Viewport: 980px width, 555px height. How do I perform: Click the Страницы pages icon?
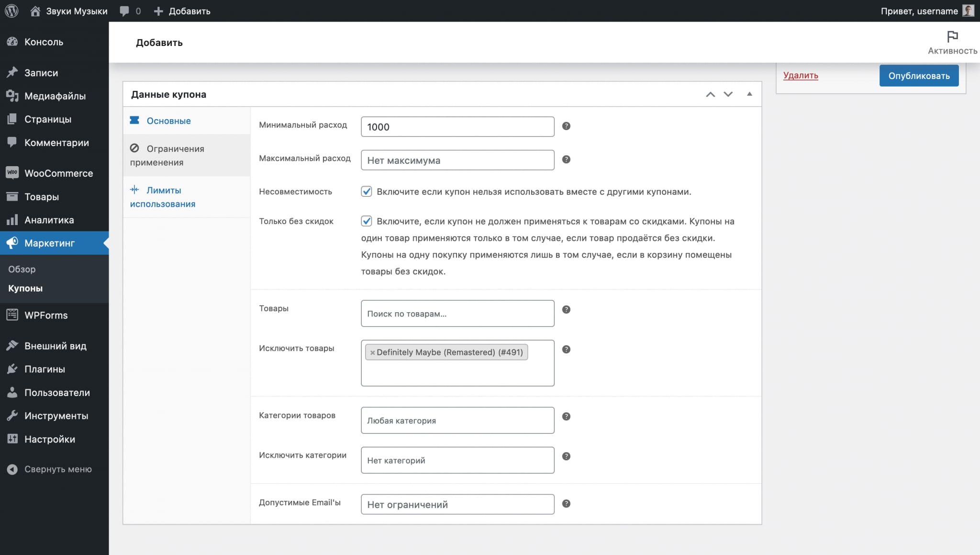[x=12, y=119]
